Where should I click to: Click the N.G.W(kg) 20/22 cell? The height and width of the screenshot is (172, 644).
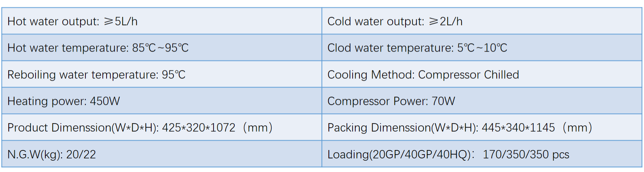[162, 154]
